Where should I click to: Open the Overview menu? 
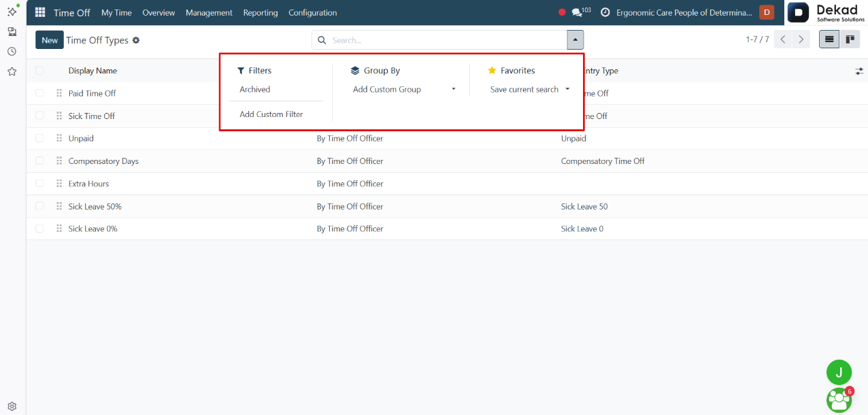point(158,12)
